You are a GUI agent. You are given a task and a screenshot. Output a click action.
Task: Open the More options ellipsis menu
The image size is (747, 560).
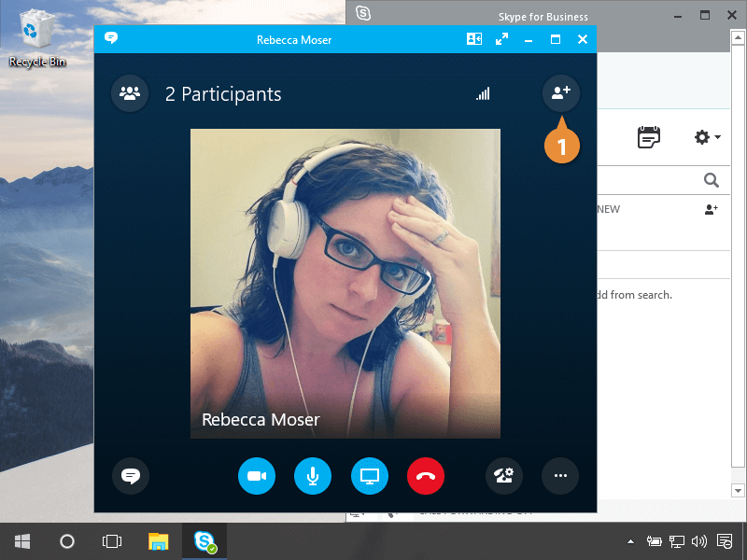click(560, 476)
